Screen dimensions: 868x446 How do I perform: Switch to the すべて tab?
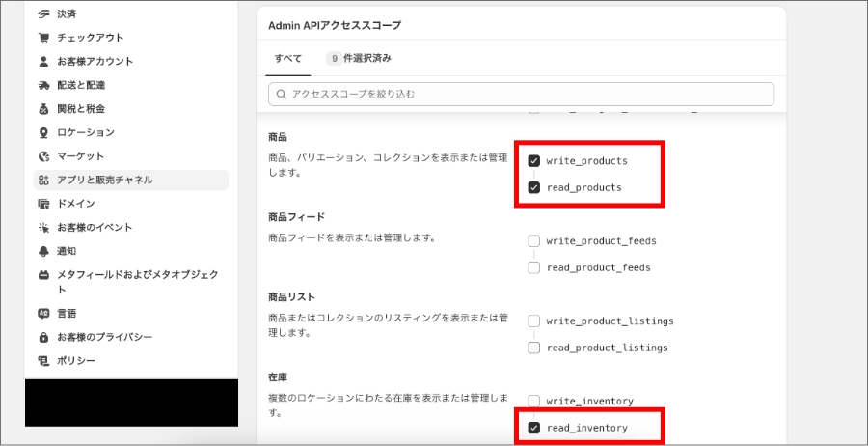tap(287, 58)
